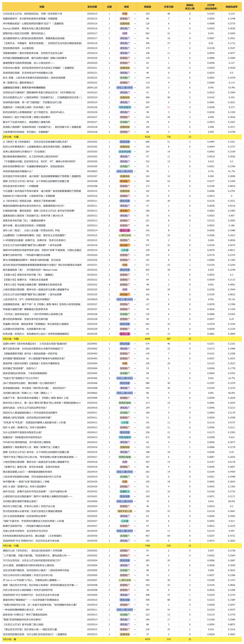This screenshot has width=244, height=644.
Task: Click the 打开率 (送达阅读率) header
Action: [211, 7]
